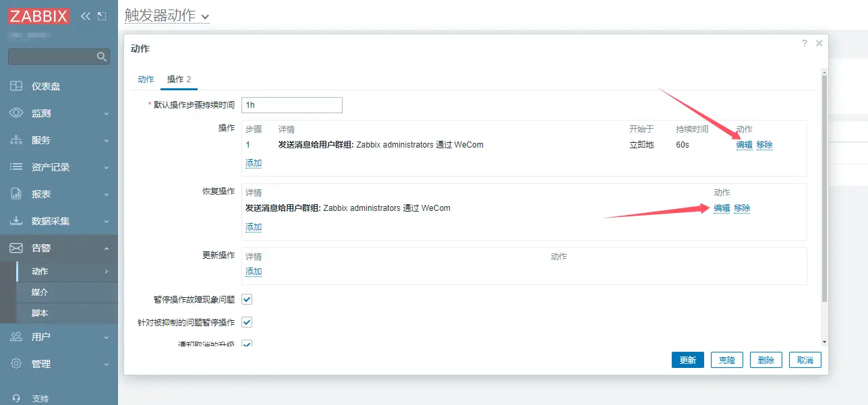Uncheck the 暂停操作故障现象问题 checkbox
The height and width of the screenshot is (405, 868).
point(247,299)
